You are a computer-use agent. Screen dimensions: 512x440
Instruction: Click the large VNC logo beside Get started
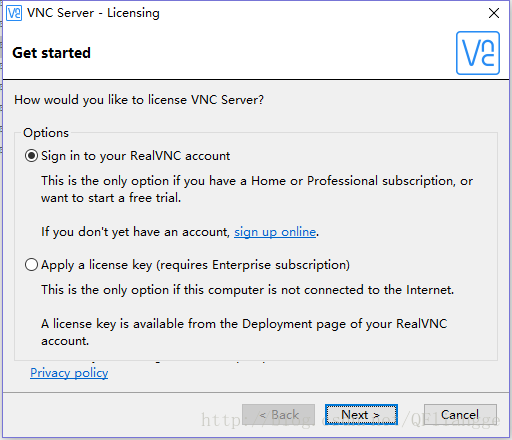(478, 53)
